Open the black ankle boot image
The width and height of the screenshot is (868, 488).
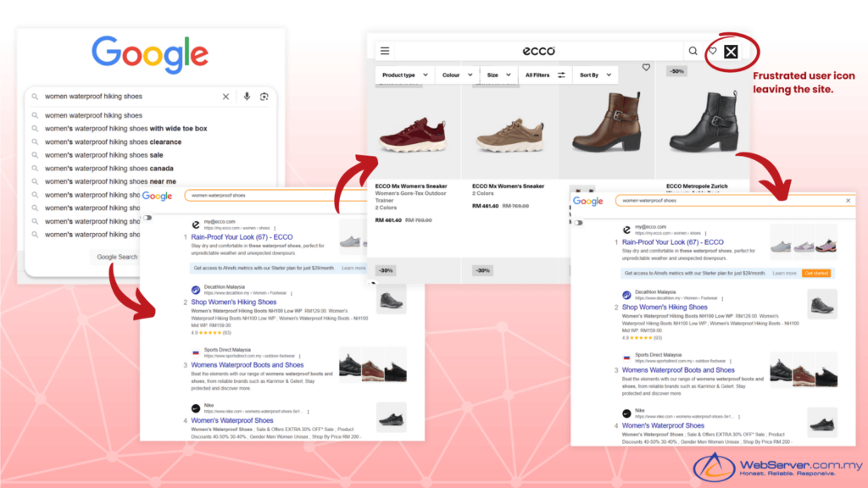(x=704, y=122)
